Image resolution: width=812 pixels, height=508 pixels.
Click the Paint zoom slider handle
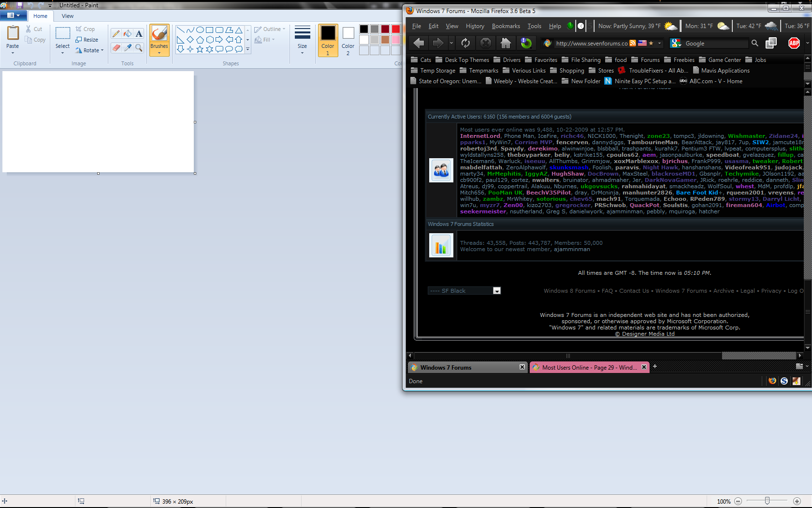767,501
